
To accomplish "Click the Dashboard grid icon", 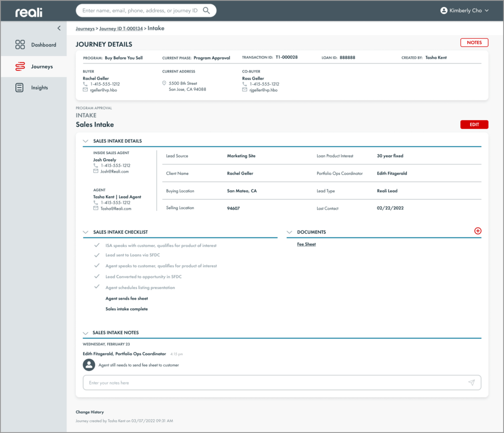I will coord(20,45).
